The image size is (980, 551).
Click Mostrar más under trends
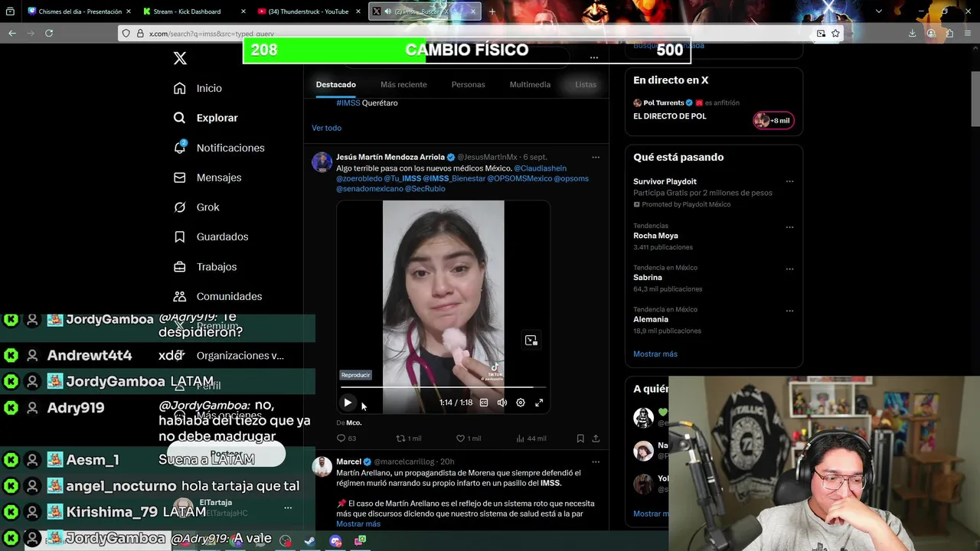[x=655, y=354]
